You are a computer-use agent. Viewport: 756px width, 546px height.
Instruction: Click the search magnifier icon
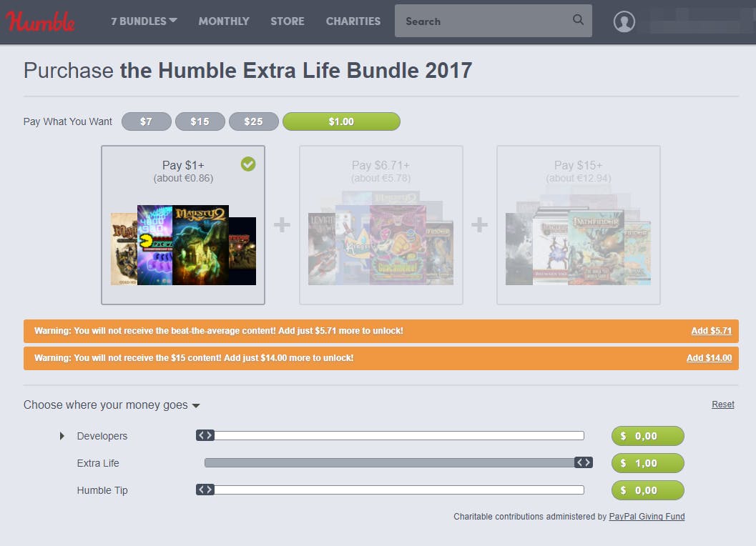tap(578, 20)
